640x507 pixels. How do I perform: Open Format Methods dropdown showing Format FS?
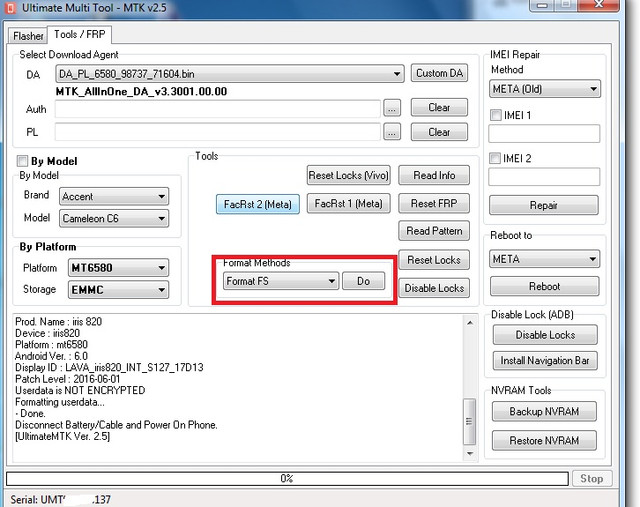(x=281, y=281)
